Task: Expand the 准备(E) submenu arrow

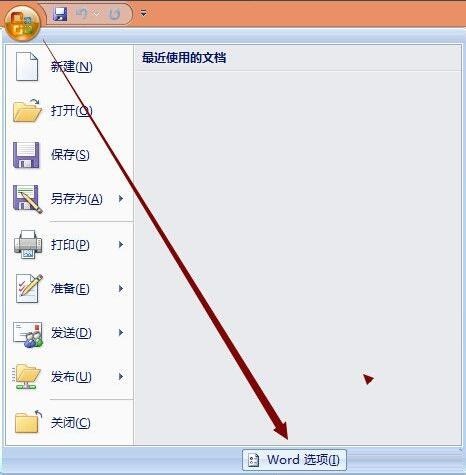Action: (121, 289)
